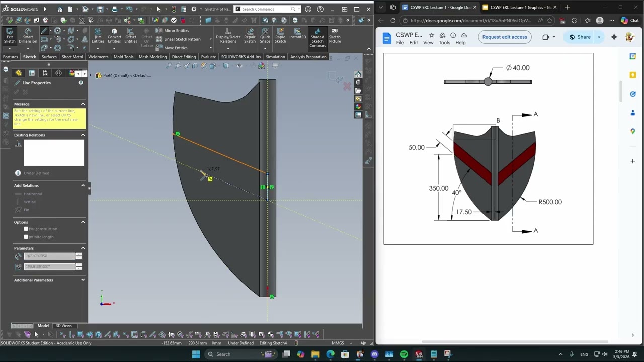Enable the For construction checkbox

(26, 229)
